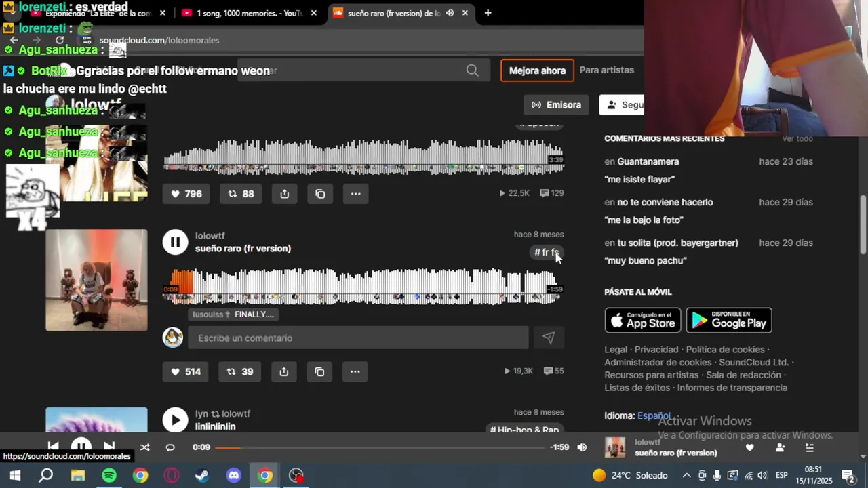Open 'tu solita (prod. bayergartner)' link
Screen dimensions: 868x488
[677, 243]
